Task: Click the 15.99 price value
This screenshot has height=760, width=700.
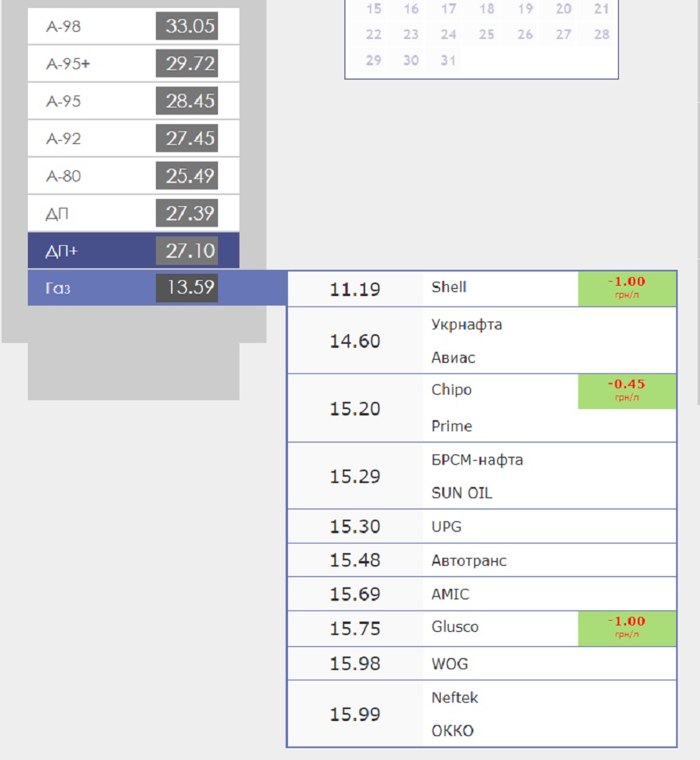Action: coord(355,715)
